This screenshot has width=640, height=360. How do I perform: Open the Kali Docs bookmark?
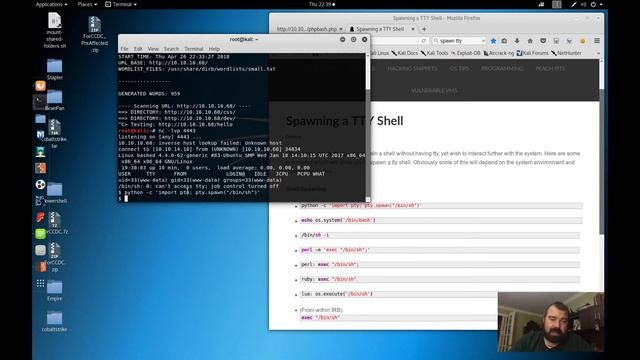coord(405,53)
